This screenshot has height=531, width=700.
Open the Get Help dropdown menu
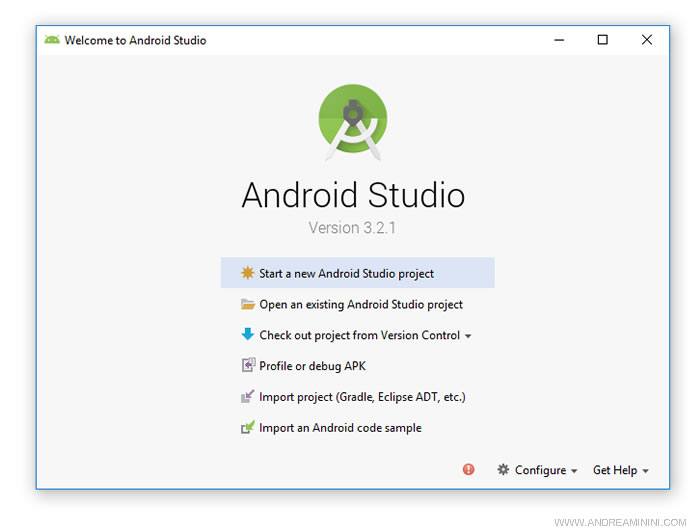[621, 470]
